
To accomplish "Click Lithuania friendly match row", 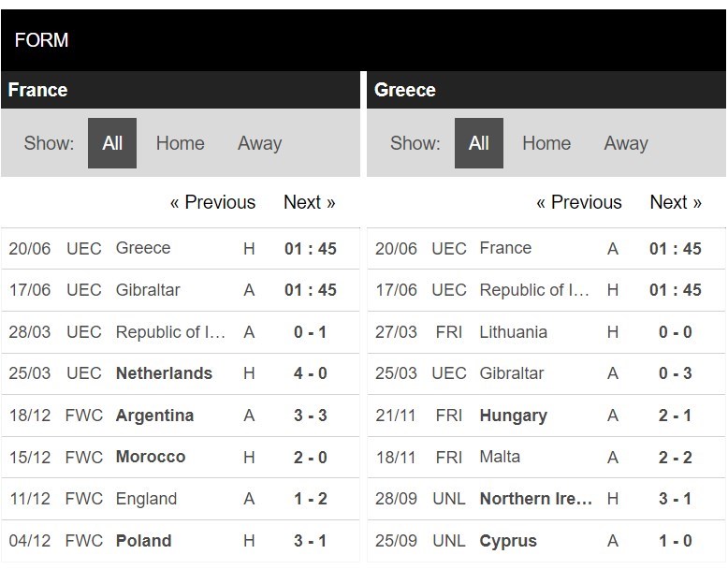I will pyautogui.click(x=546, y=332).
